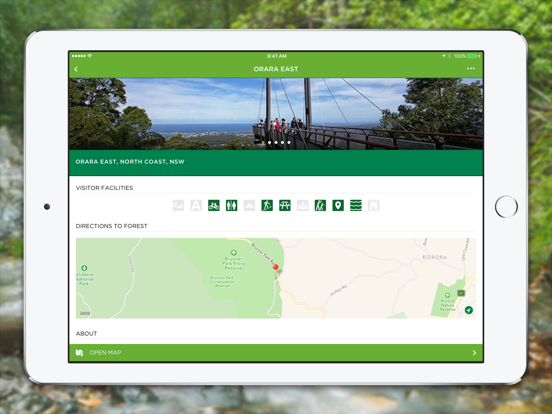Tap the map icon beside Open Map
Viewport: 552px width, 414px height.
coord(80,352)
